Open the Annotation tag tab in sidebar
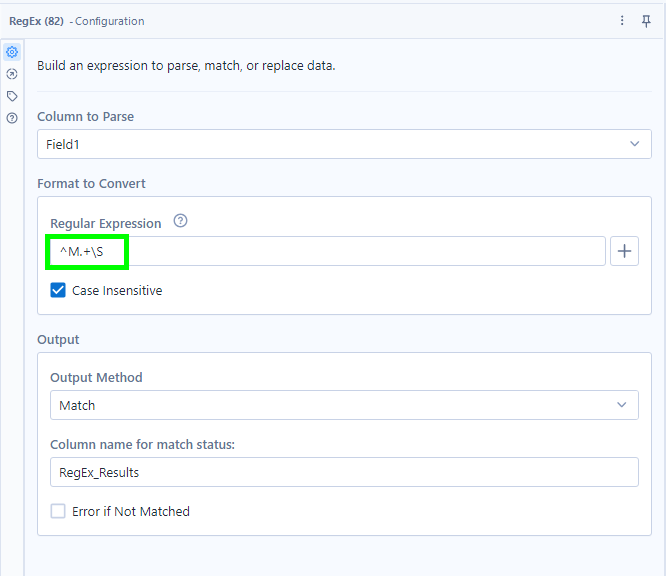 pyautogui.click(x=12, y=96)
